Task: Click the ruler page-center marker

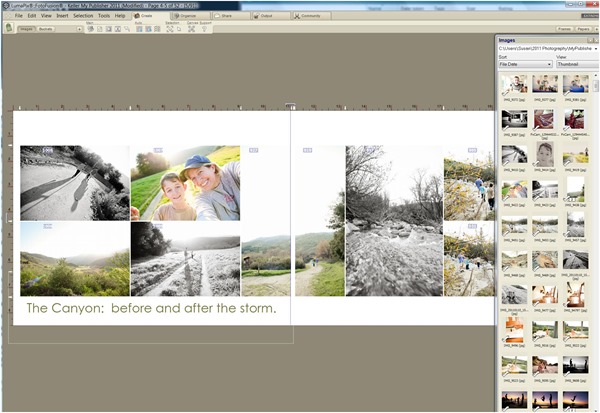Action: click(290, 105)
